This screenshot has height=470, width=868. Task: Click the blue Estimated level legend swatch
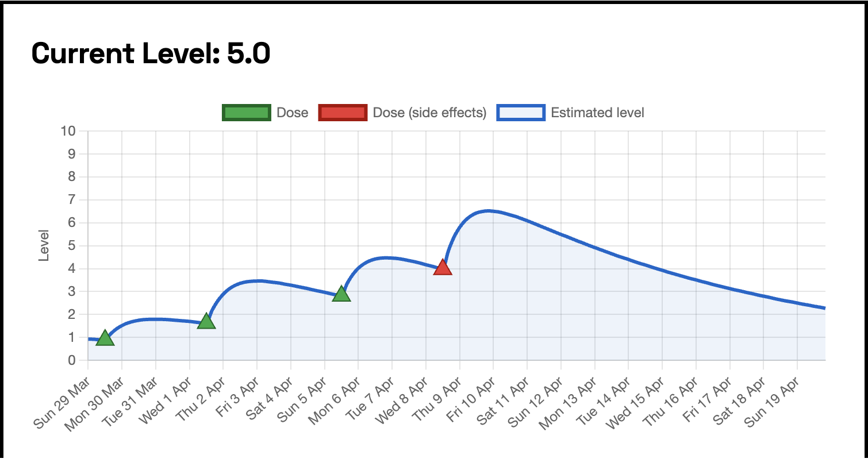coord(520,113)
